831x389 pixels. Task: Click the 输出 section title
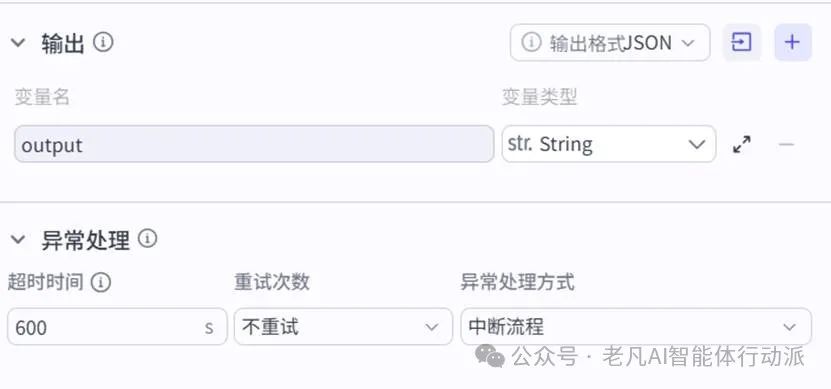click(63, 43)
